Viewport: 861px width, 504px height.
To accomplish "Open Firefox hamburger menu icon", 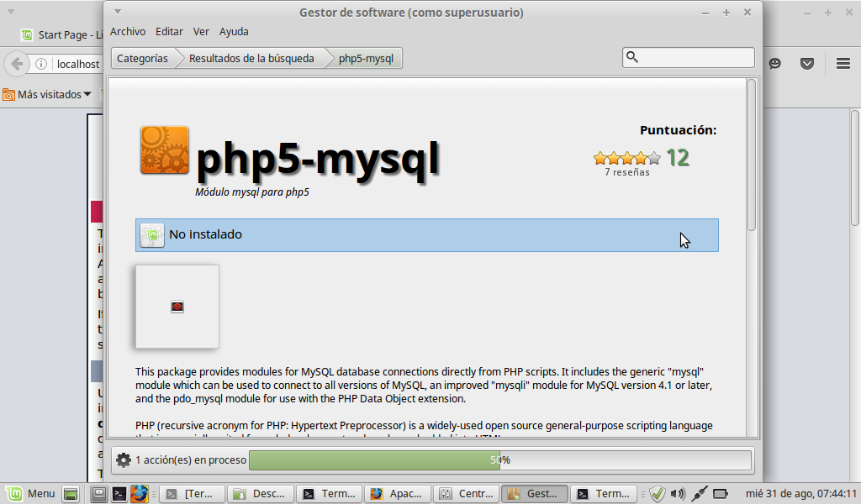I will [843, 63].
